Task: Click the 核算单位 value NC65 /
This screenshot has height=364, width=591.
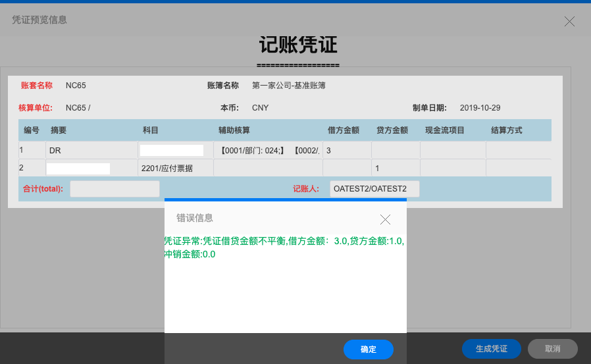Action: [78, 108]
